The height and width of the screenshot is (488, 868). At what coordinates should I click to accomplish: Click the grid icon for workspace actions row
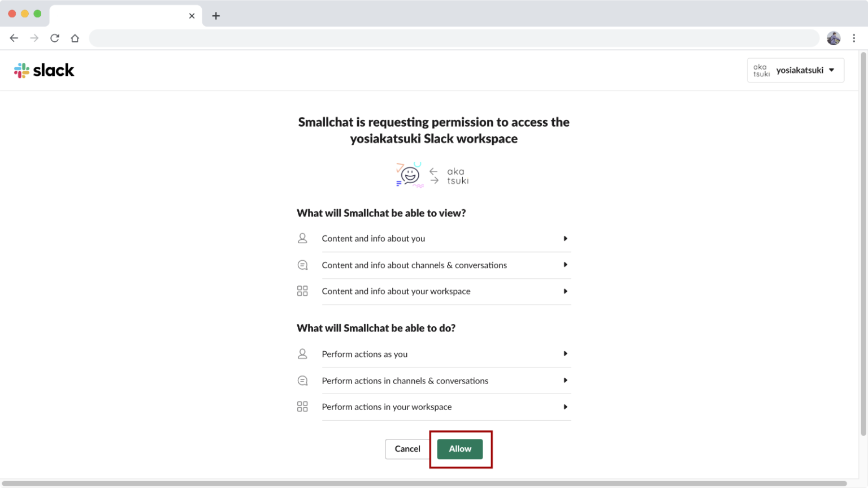(x=302, y=407)
